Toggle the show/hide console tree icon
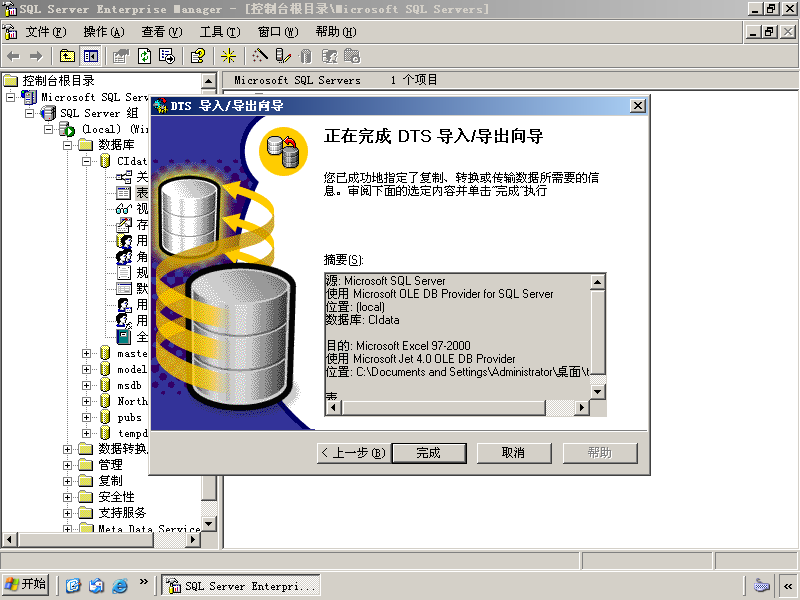The width and height of the screenshot is (800, 600). click(91, 56)
